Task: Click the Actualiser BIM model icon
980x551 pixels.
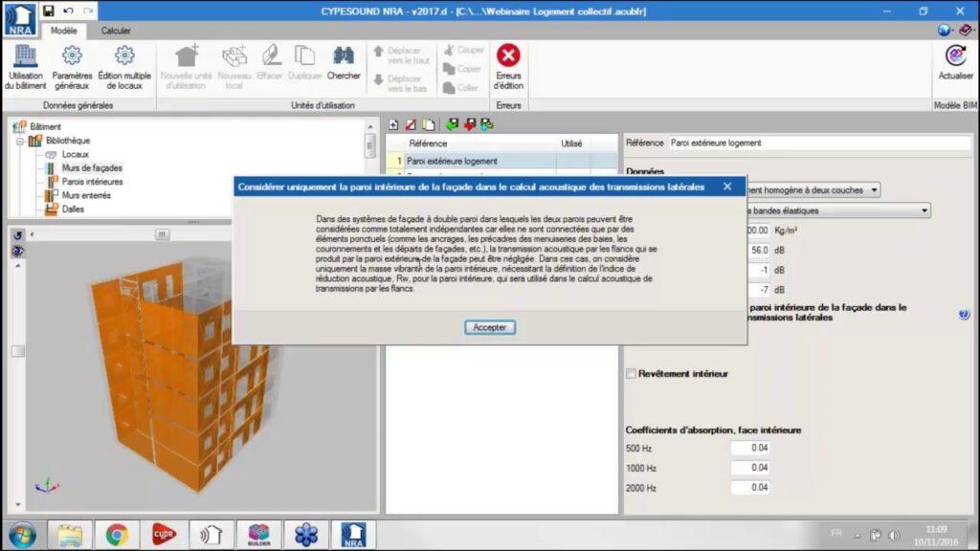Action: tap(955, 63)
